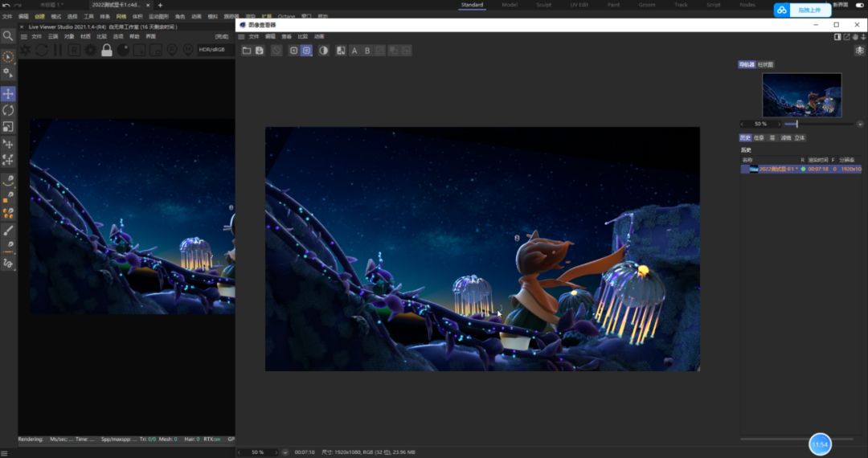868x458 pixels.
Task: Click the navigator preview thumbnail
Action: [x=801, y=95]
